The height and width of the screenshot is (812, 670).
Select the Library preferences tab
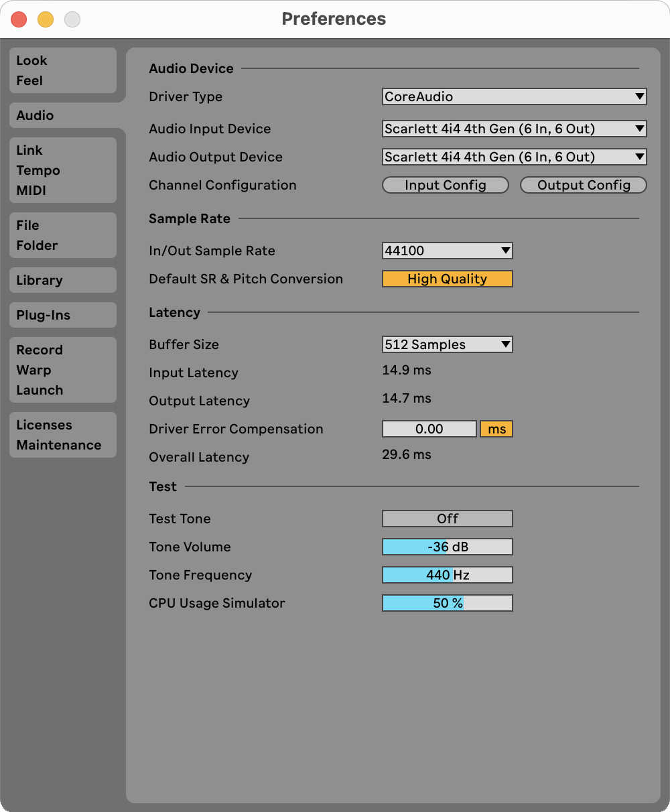(x=62, y=280)
